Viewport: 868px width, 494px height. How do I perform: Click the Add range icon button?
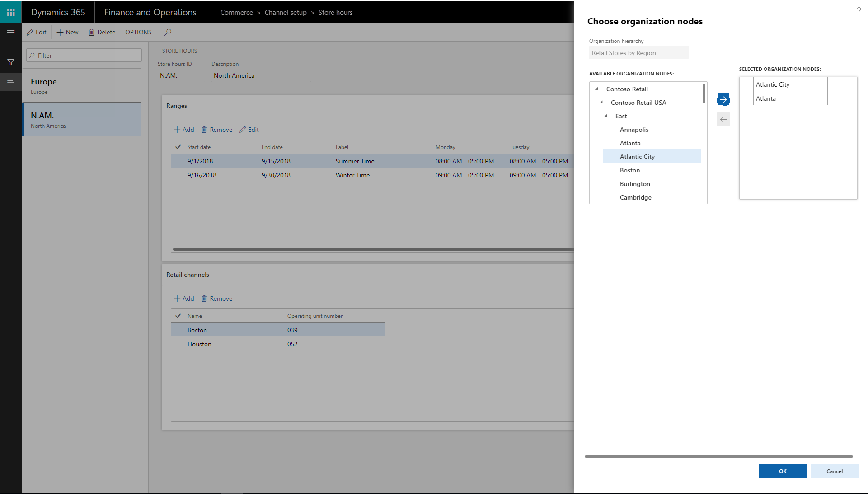coord(183,129)
